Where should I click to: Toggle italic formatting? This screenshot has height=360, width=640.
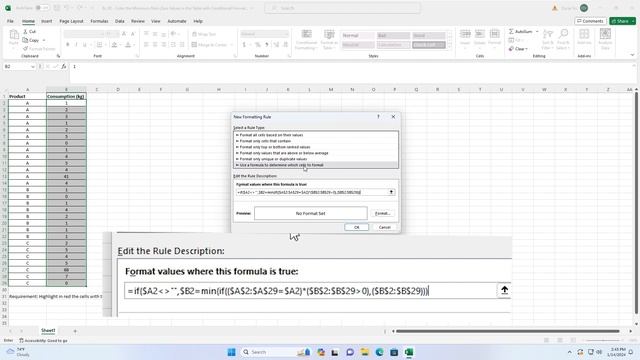click(76, 44)
